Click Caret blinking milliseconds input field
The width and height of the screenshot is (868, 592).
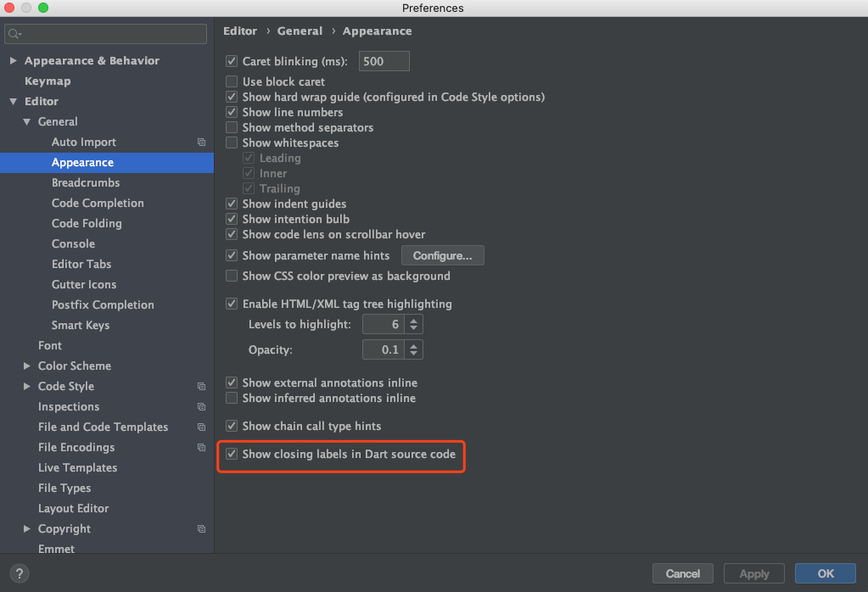pyautogui.click(x=384, y=61)
